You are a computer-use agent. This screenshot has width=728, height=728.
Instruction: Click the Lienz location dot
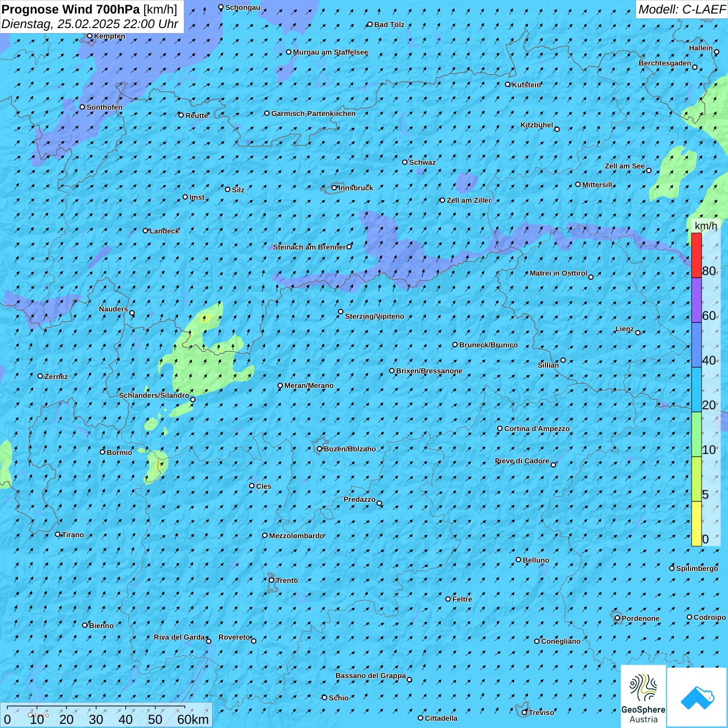point(638,333)
